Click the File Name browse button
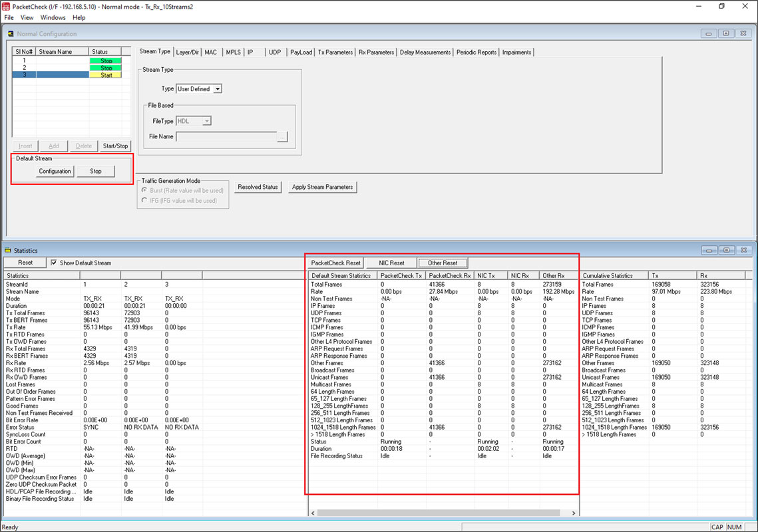The width and height of the screenshot is (758, 532). pos(282,137)
